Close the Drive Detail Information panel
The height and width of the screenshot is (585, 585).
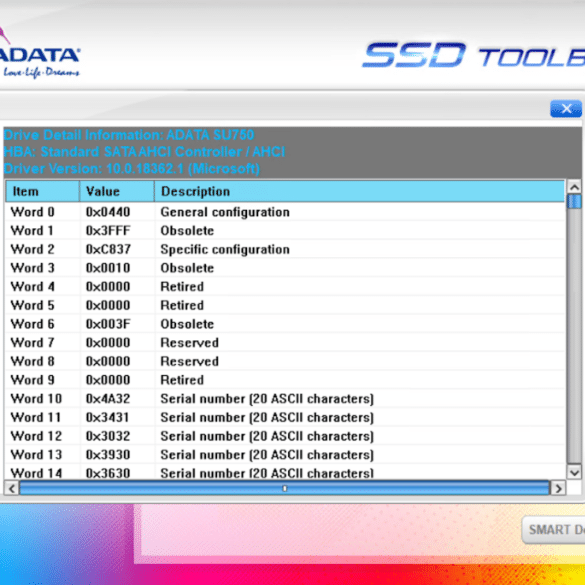pyautogui.click(x=566, y=109)
